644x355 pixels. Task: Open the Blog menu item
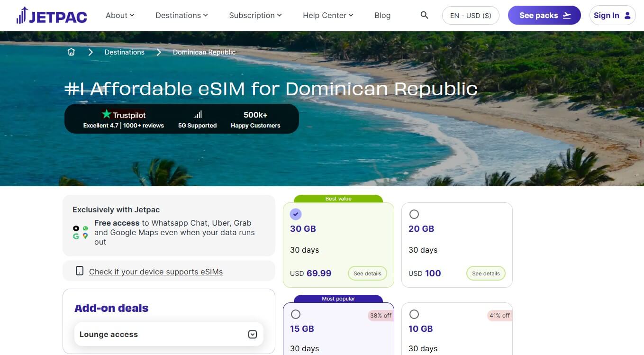[x=382, y=15]
